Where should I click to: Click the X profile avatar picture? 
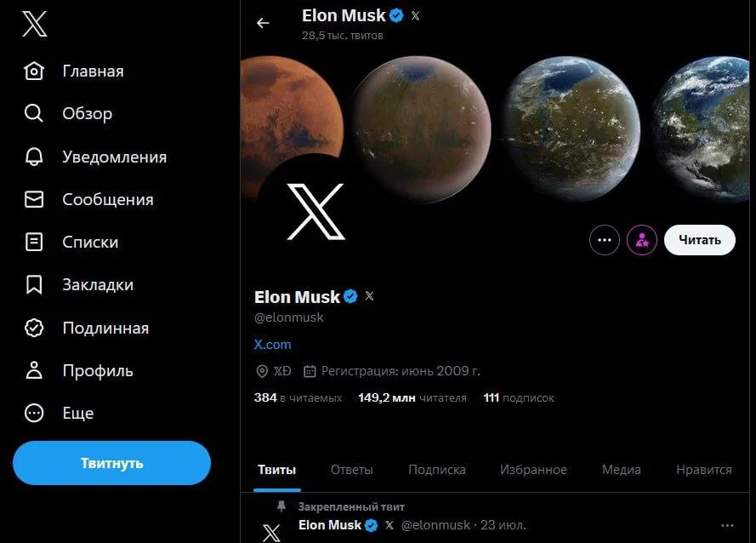315,211
